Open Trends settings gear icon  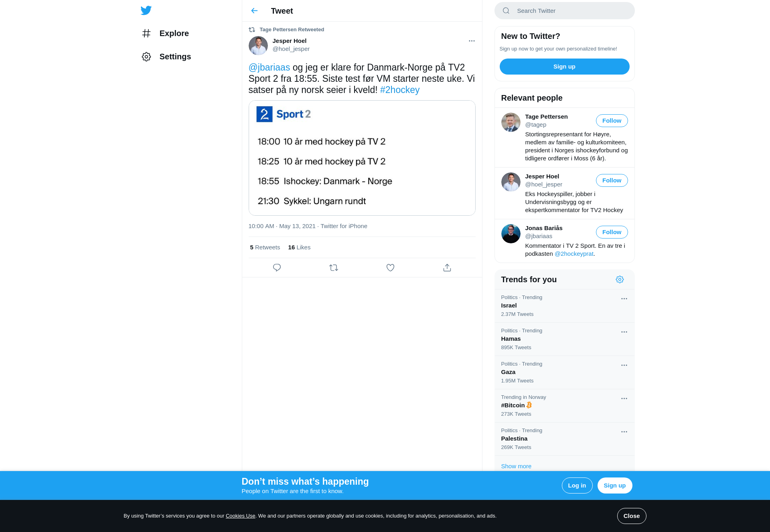[x=620, y=279]
